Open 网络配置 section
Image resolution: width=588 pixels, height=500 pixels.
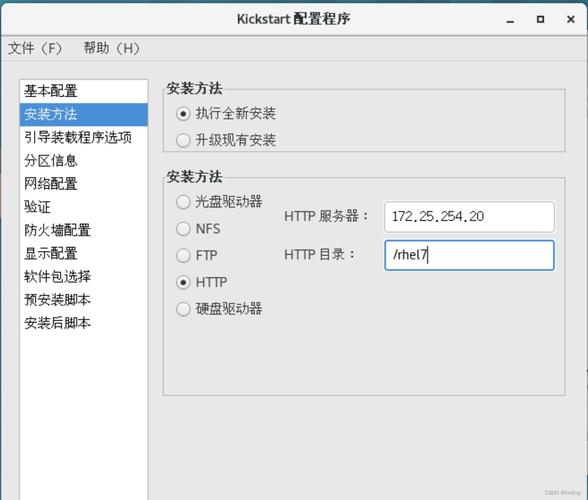coord(84,184)
